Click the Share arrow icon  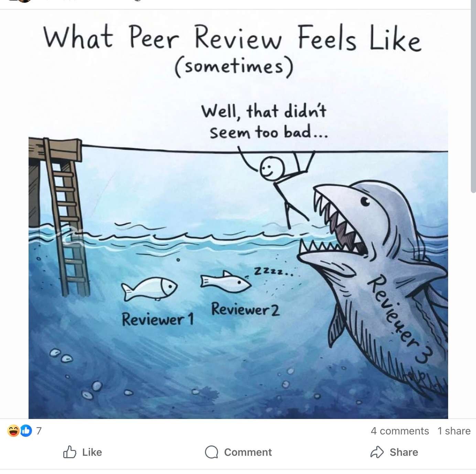tap(377, 452)
